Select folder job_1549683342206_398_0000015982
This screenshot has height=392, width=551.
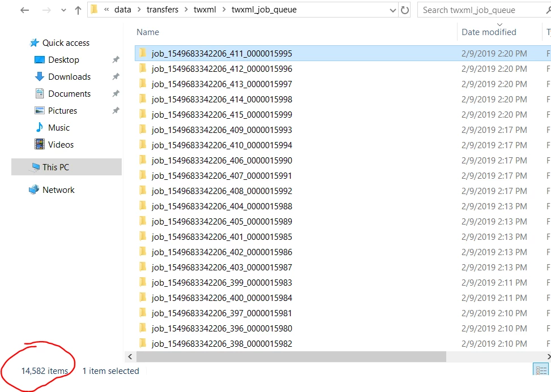click(x=222, y=343)
